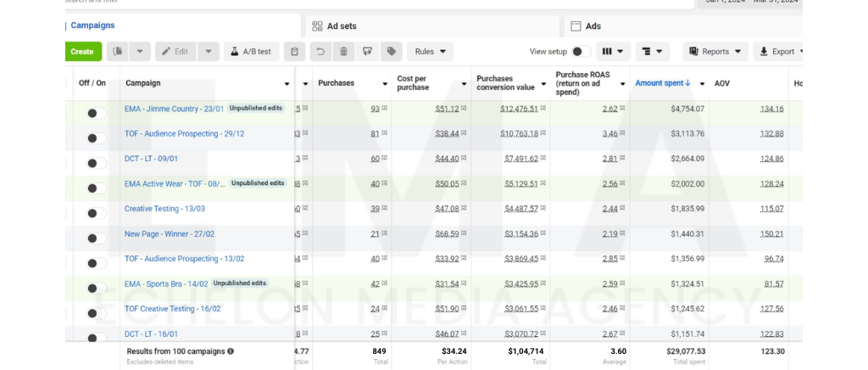The height and width of the screenshot is (370, 868).
Task: Sort by Amount spent column header
Action: [663, 83]
